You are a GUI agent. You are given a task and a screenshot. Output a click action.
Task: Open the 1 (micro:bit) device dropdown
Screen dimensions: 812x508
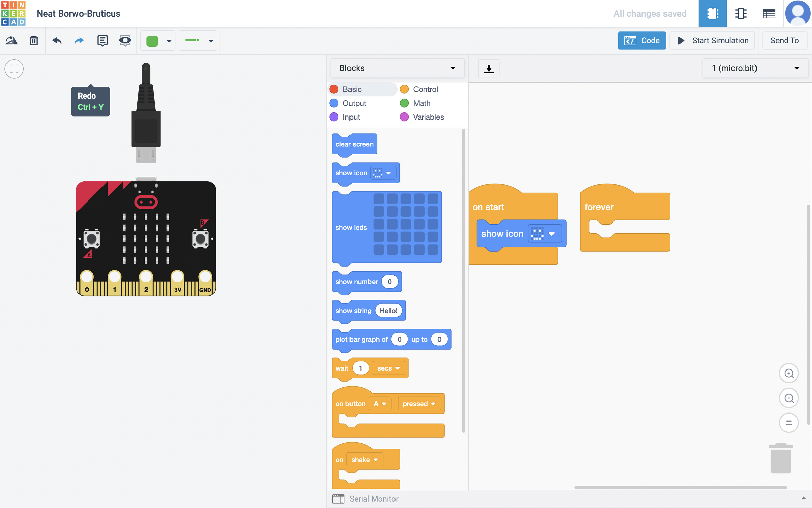coord(755,68)
